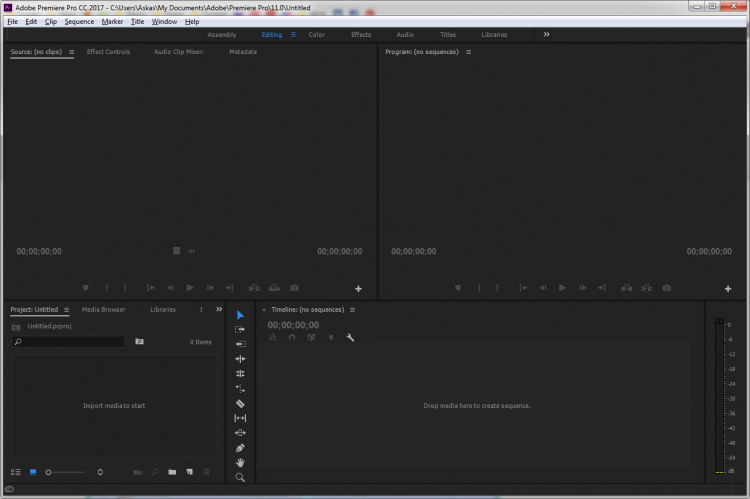This screenshot has height=499, width=750.
Task: Expand hidden workspaces overflow chevron
Action: pos(546,34)
